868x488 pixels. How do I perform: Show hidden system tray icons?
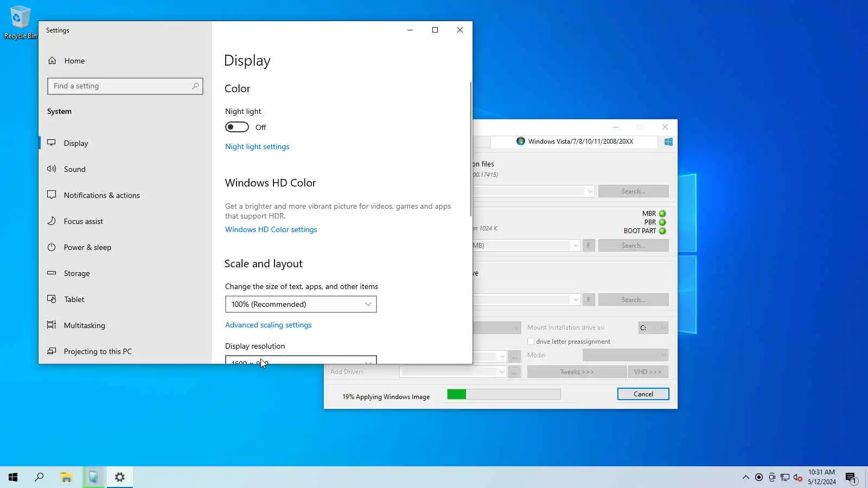(x=746, y=477)
